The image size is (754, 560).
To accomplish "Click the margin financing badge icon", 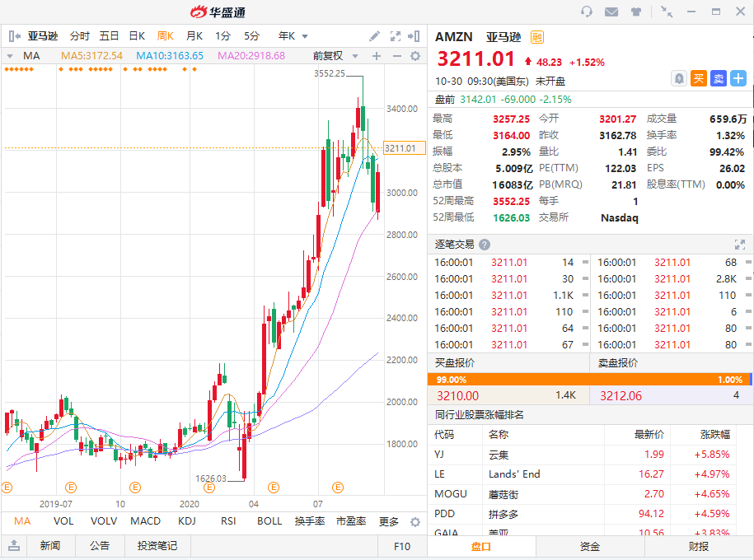I will [537, 37].
